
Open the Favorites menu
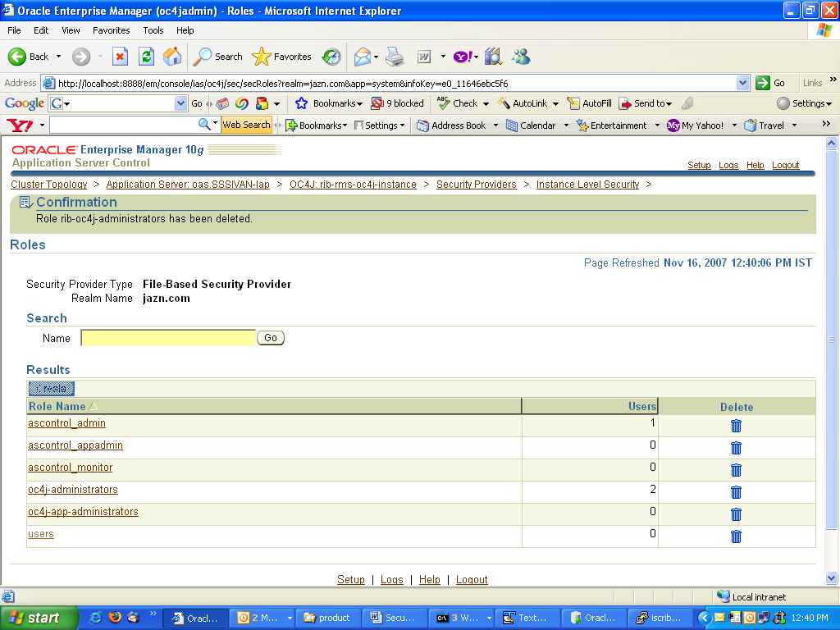[111, 30]
